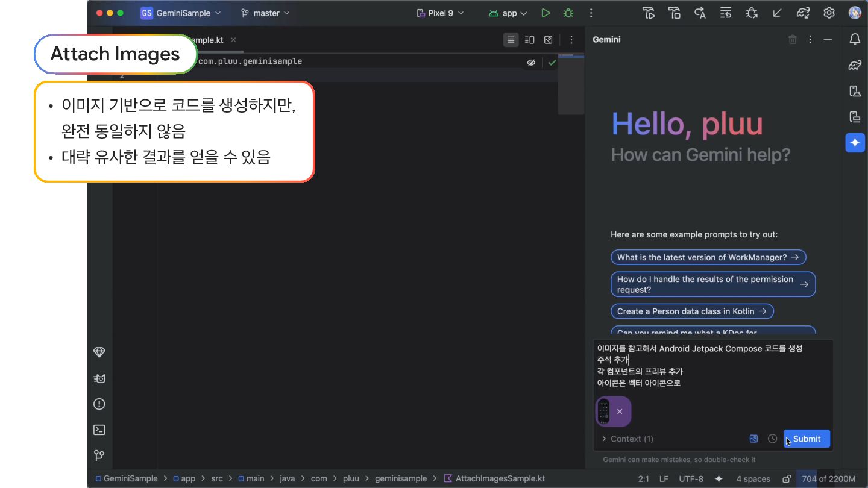Open the run toolbar's three-dot More Actions menu

point(591,13)
